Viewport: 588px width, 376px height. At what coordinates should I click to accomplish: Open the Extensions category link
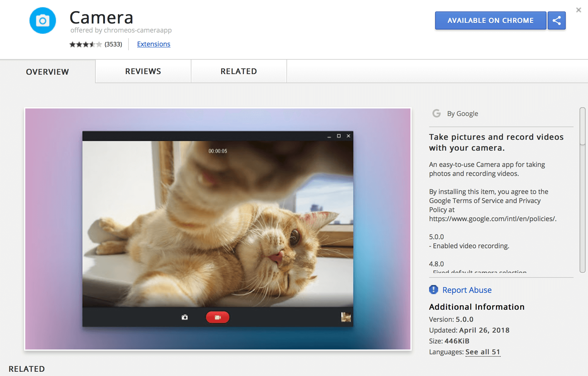click(x=153, y=44)
